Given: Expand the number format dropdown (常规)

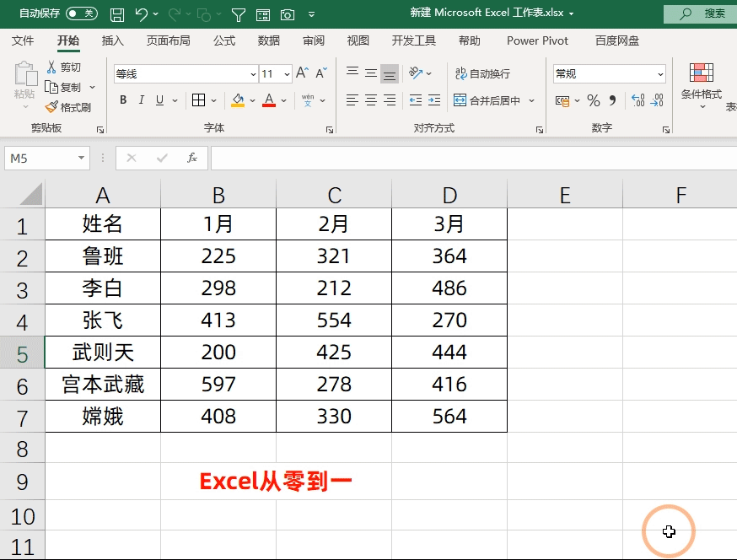Looking at the screenshot, I should [x=659, y=74].
